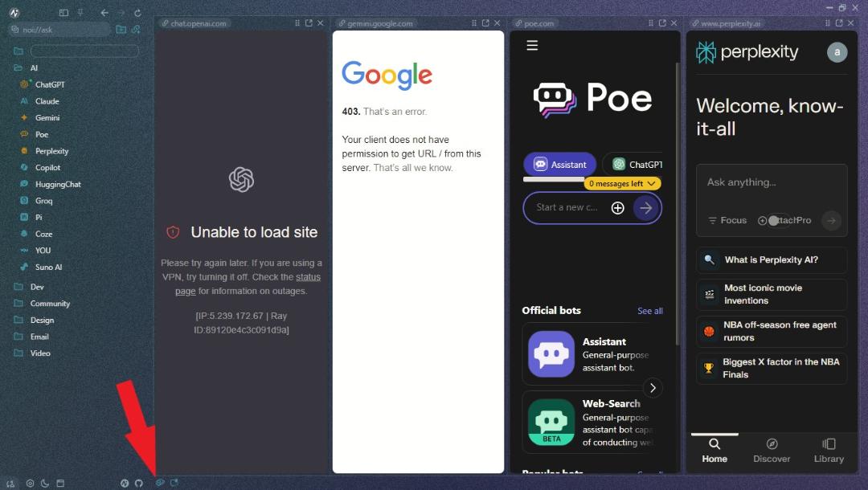Click the Noi app logo

pyautogui.click(x=14, y=13)
